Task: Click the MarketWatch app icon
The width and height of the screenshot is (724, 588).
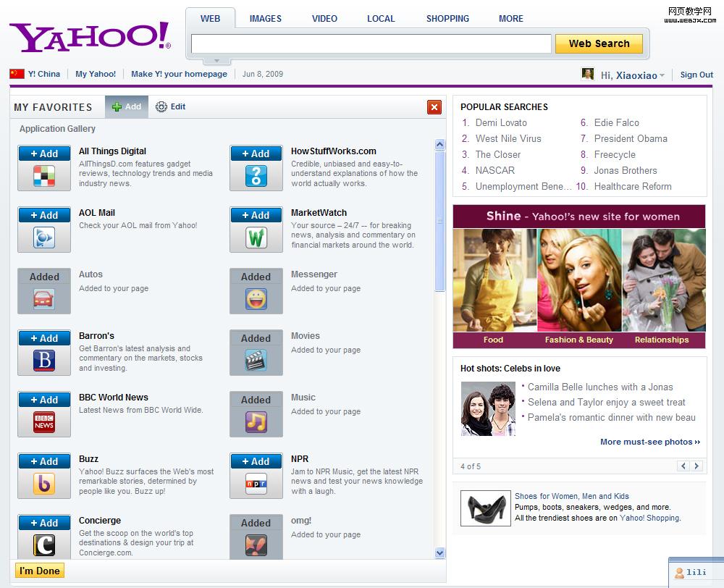Action: [x=256, y=238]
